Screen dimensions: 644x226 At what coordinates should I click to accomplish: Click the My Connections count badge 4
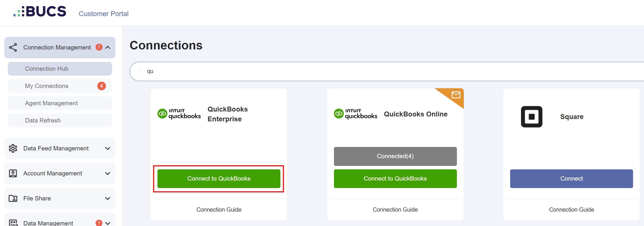[x=102, y=86]
